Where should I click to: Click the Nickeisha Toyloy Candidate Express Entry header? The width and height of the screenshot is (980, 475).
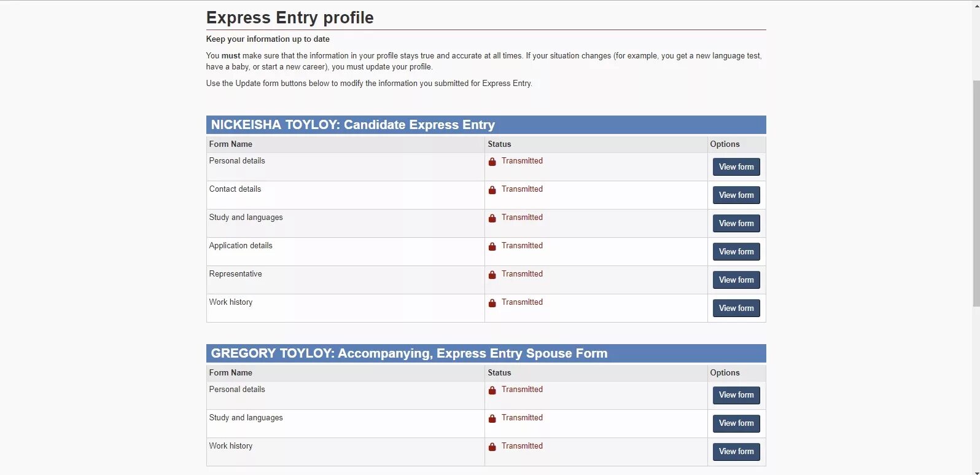point(352,125)
